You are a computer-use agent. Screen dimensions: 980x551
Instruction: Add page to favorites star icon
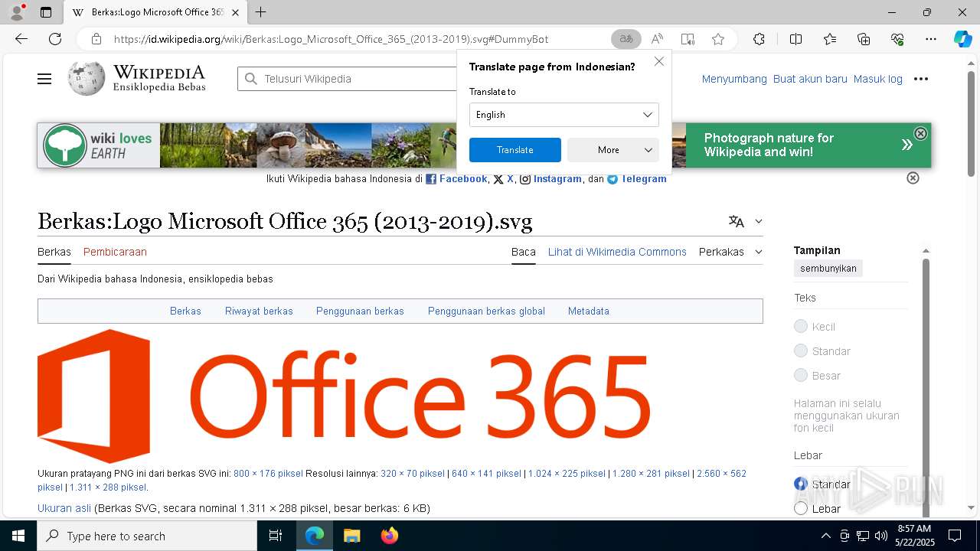click(717, 39)
